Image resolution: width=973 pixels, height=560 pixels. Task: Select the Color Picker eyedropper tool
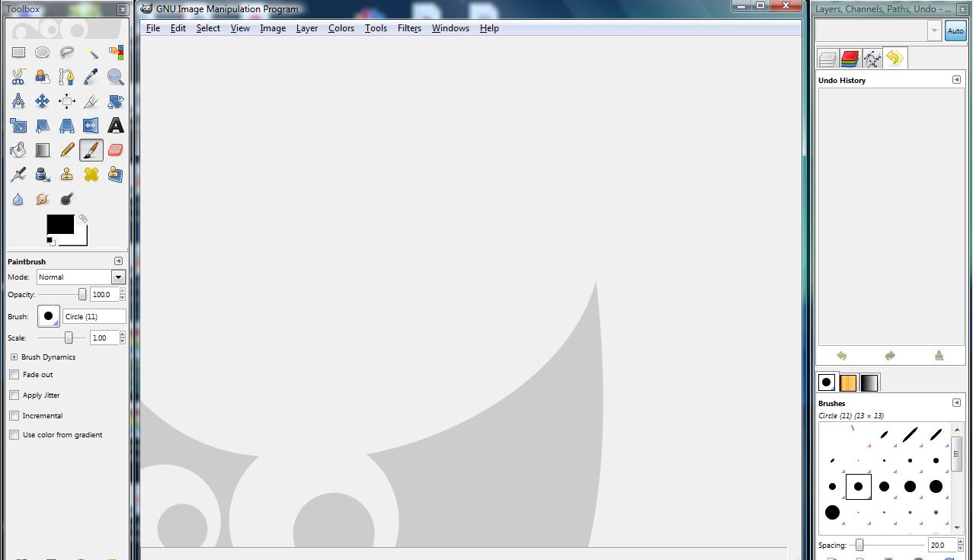tap(91, 77)
